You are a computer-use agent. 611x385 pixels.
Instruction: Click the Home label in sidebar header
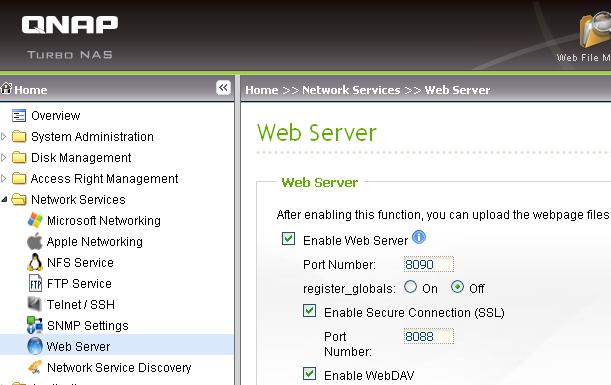coord(31,90)
